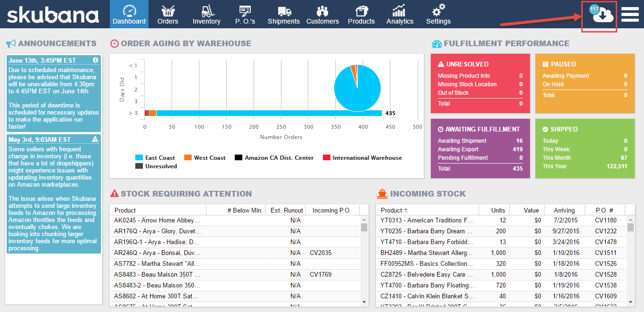Select AR246Q - Arya - Bonsai row
644x312 pixels.
tap(235, 253)
